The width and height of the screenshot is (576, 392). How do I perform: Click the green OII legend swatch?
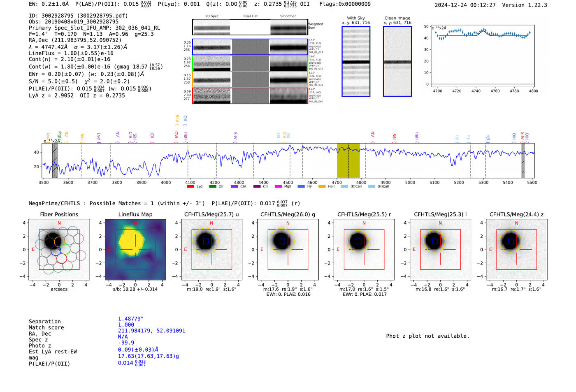[x=213, y=186]
